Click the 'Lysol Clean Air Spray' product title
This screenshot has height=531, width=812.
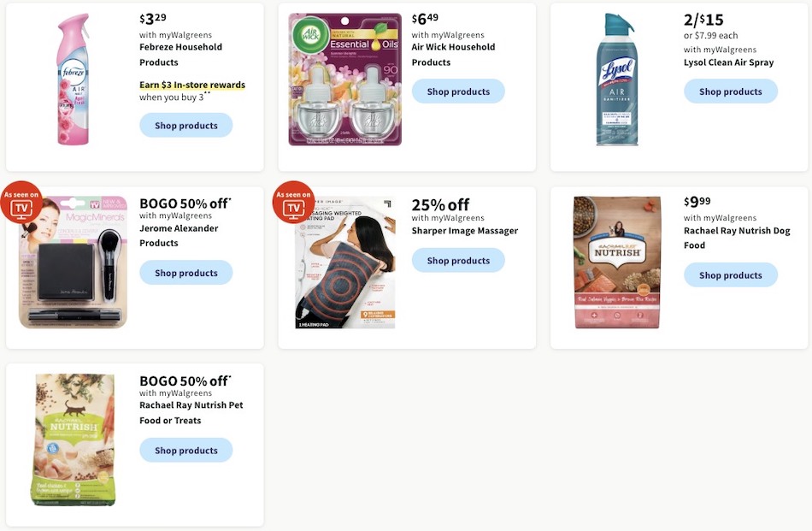(x=728, y=62)
